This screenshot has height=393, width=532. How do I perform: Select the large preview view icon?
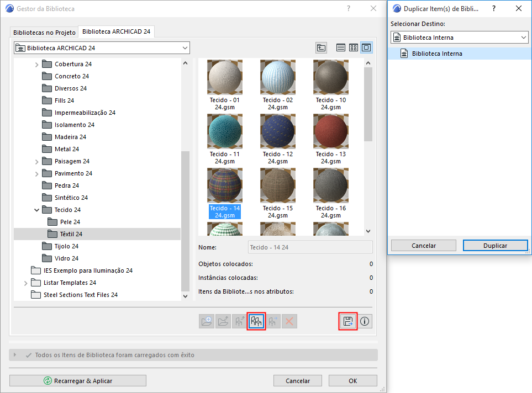366,47
